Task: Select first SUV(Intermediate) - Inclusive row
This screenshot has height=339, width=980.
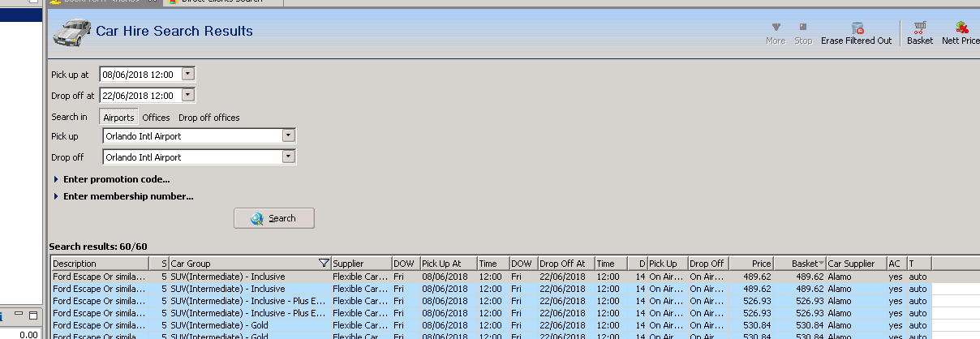Action: point(491,277)
